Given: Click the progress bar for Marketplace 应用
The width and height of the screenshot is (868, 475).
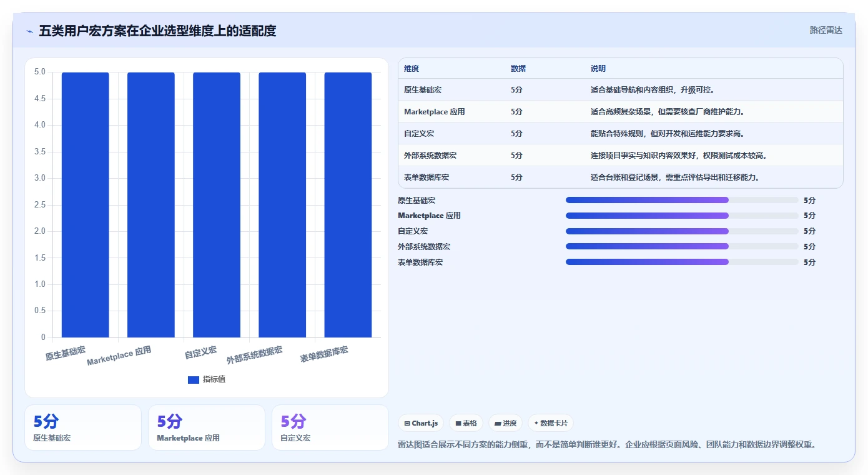Looking at the screenshot, I should (682, 216).
